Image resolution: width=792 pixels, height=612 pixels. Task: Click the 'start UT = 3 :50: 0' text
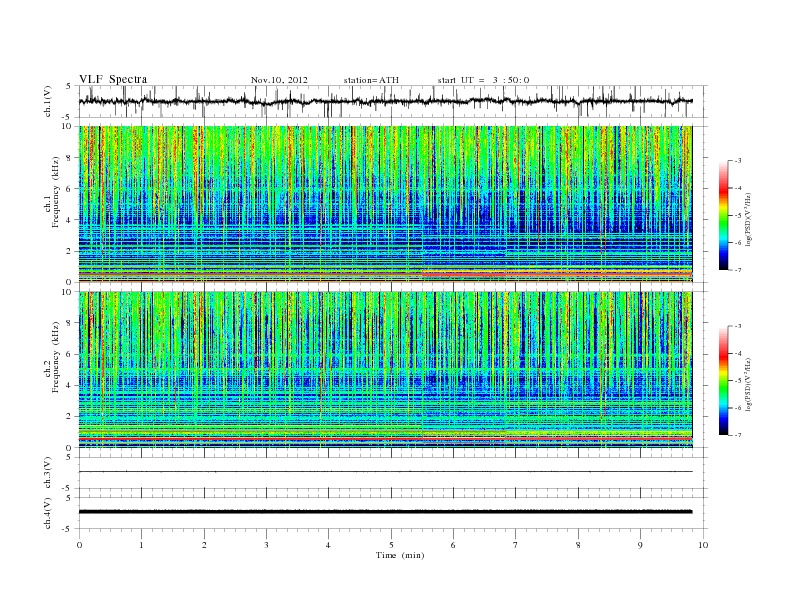[483, 80]
